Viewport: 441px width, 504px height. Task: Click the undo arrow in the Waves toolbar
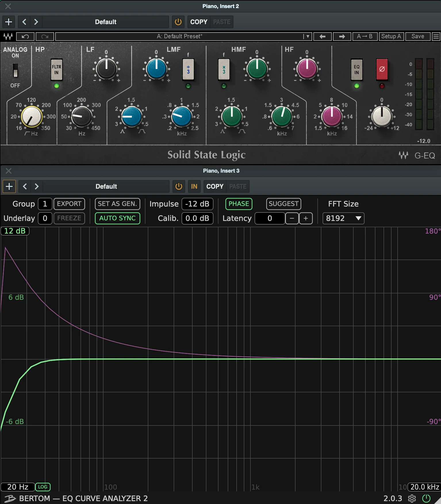click(x=25, y=37)
